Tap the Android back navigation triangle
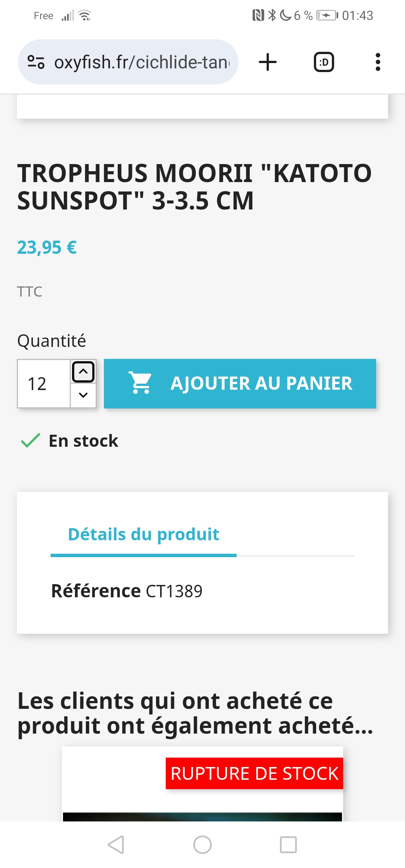The image size is (405, 868). 116,845
